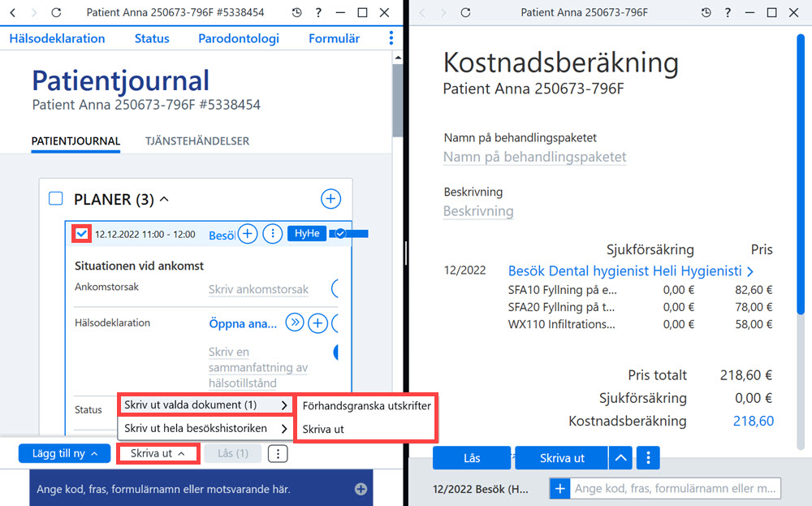
Task: Go back in left Patient window
Action: coord(14,12)
